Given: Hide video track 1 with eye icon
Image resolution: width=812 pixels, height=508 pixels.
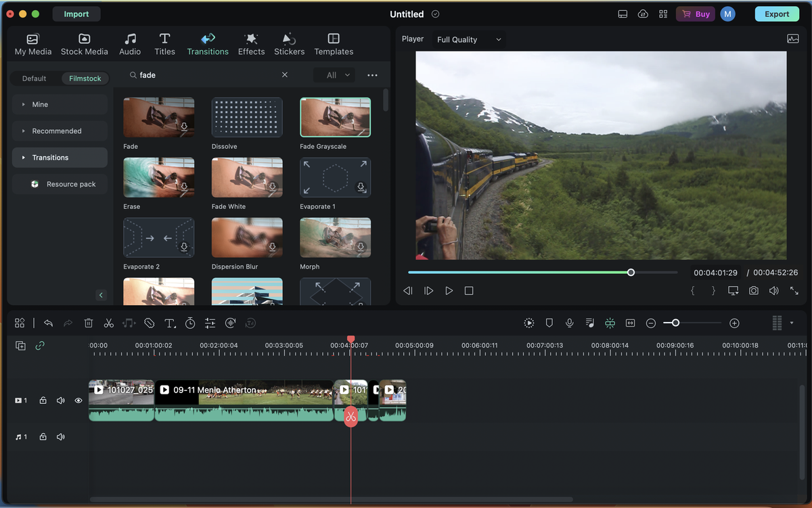Looking at the screenshot, I should pyautogui.click(x=78, y=400).
